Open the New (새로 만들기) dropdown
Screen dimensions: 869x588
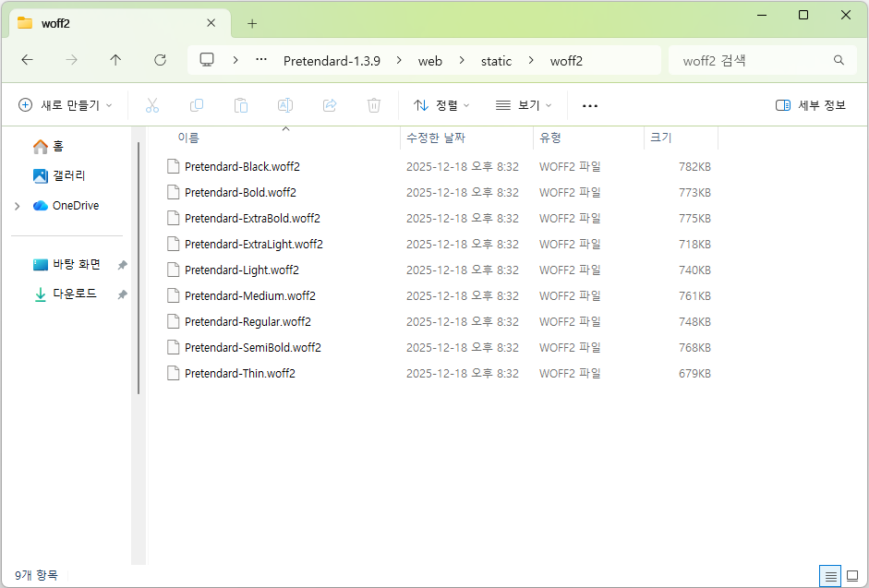66,105
